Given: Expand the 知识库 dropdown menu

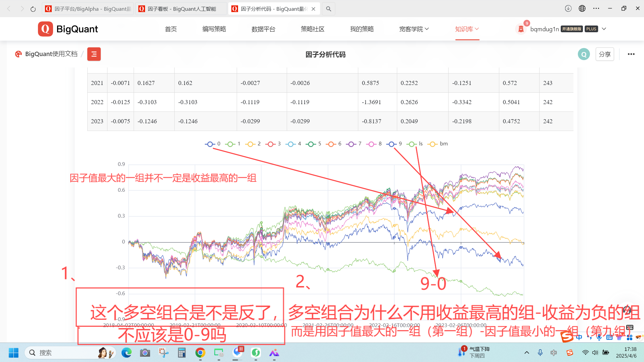Looking at the screenshot, I should click(467, 29).
